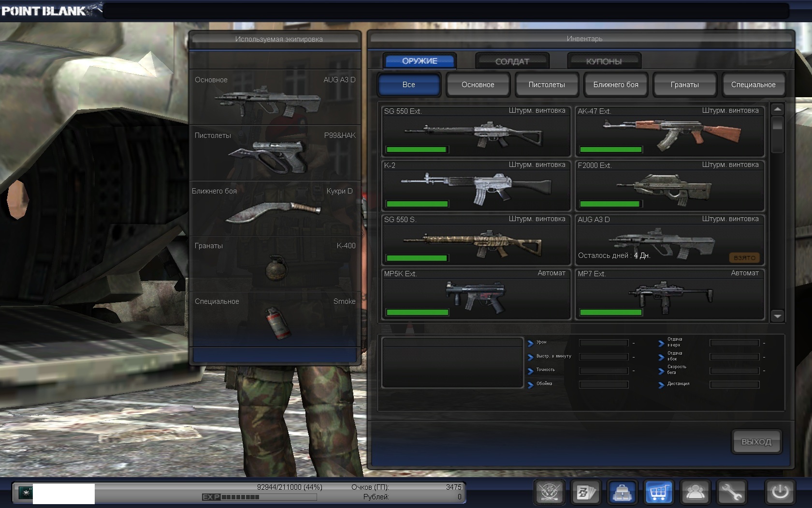
Task: Filter inventory by Гранаты
Action: click(684, 85)
